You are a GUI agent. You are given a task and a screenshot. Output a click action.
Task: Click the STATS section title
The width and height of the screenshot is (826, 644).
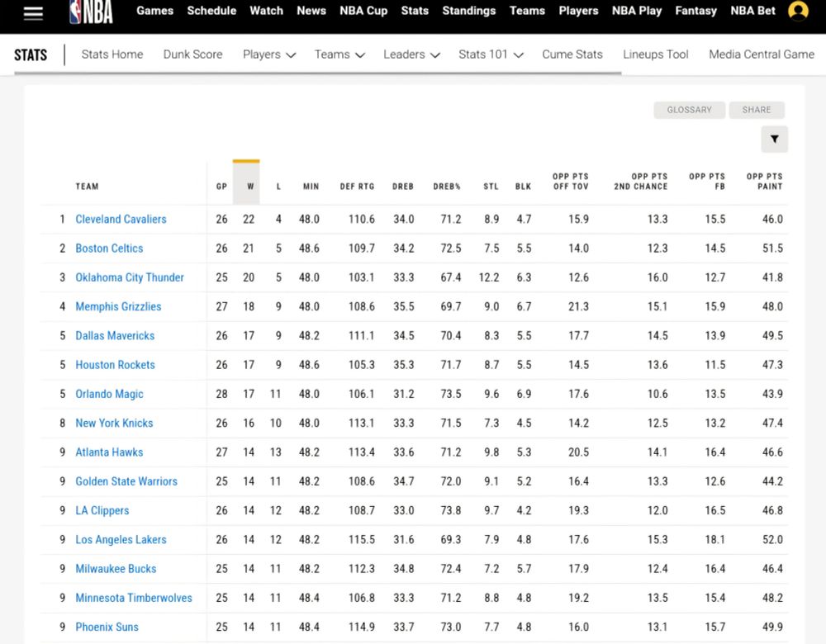31,54
